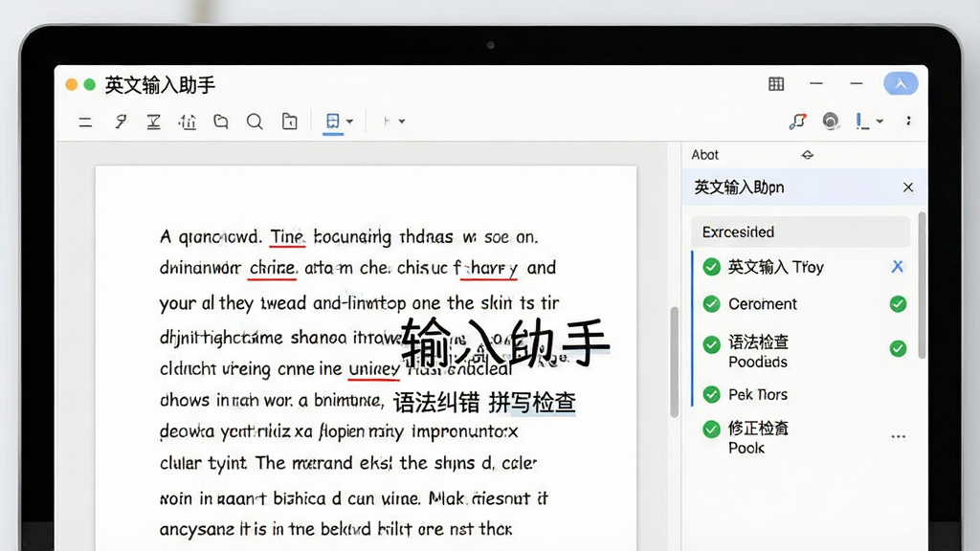This screenshot has height=551, width=980.
Task: Select the Excresided section header
Action: [801, 231]
